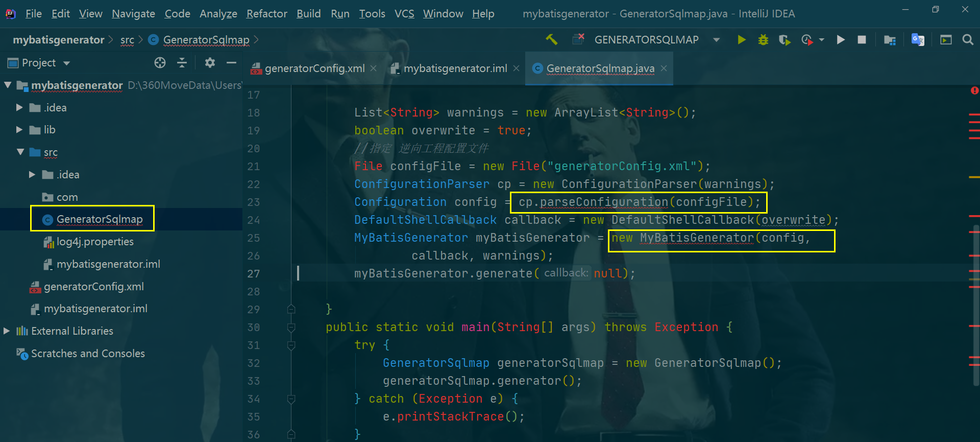This screenshot has height=442, width=980.
Task: Fold the catch block at line 34
Action: click(291, 399)
